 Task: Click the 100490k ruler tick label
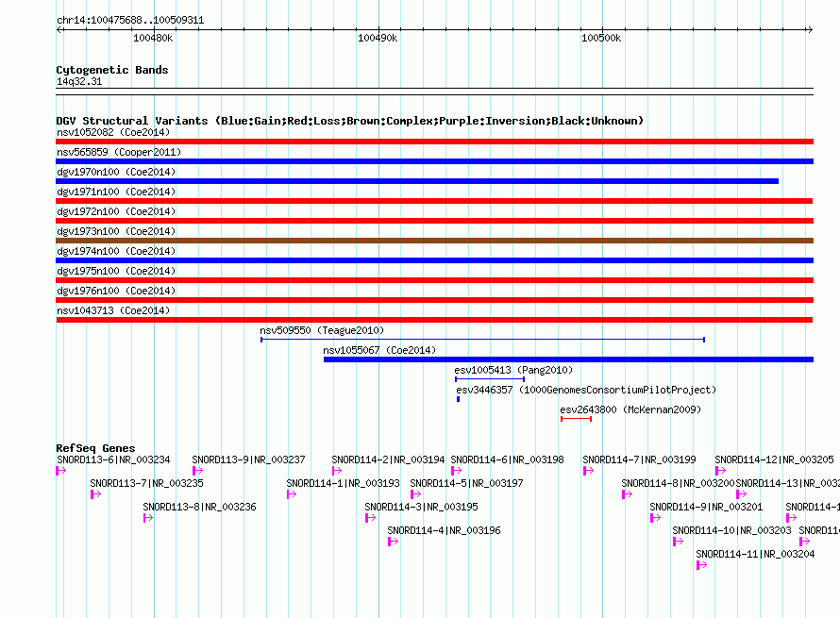(x=378, y=38)
